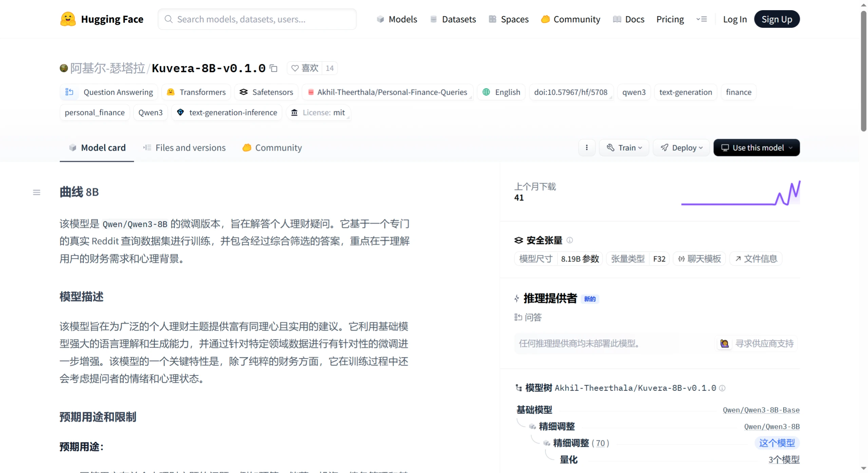This screenshot has height=473, width=868.
Task: Open the License: mit tag
Action: click(x=318, y=112)
